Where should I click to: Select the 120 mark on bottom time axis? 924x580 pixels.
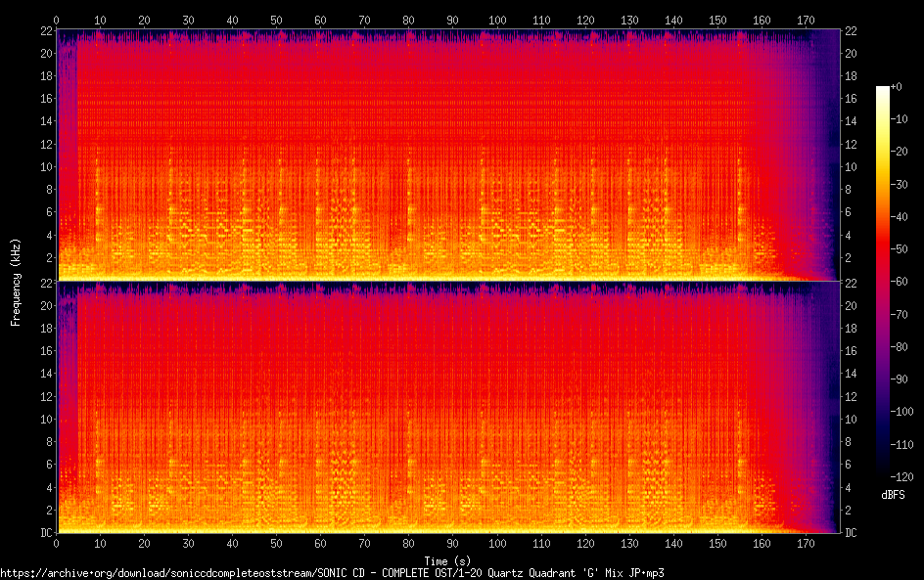[x=585, y=543]
